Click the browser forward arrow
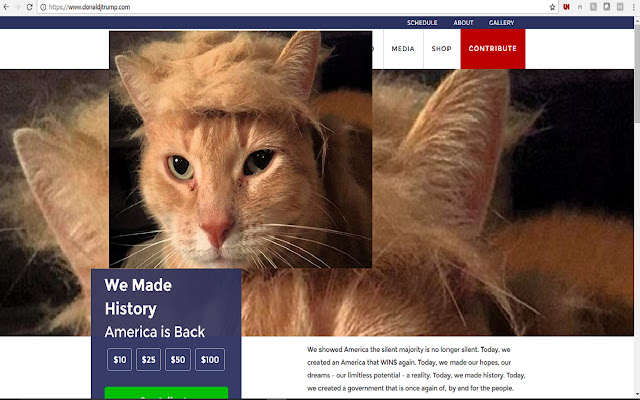 tap(18, 7)
